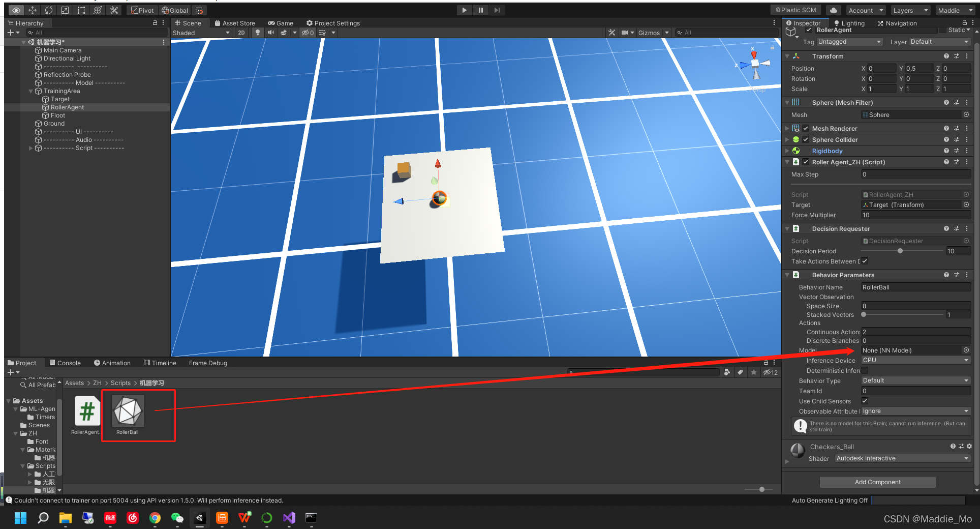Viewport: 980px width, 529px height.
Task: Click the Play button in toolbar
Action: point(464,10)
